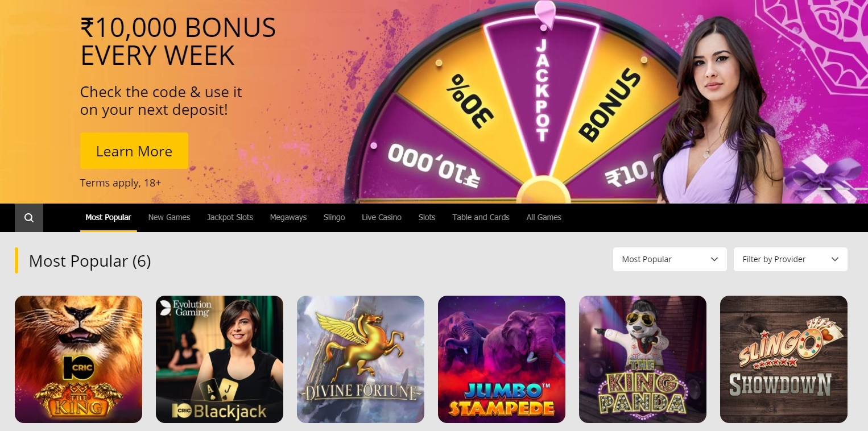This screenshot has width=868, height=431.
Task: Select the Megaways tab
Action: [x=288, y=217]
